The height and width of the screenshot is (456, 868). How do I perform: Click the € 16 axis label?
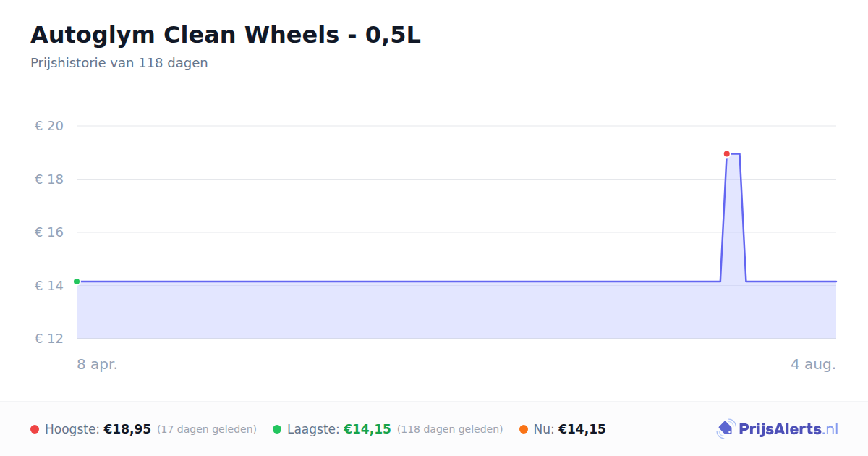click(49, 232)
